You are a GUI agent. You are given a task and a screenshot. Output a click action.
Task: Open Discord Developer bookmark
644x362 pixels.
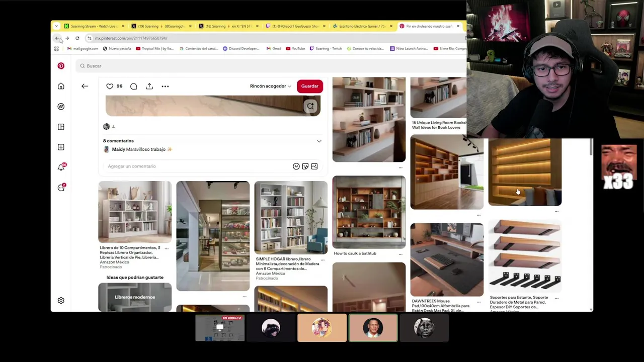[x=241, y=49]
